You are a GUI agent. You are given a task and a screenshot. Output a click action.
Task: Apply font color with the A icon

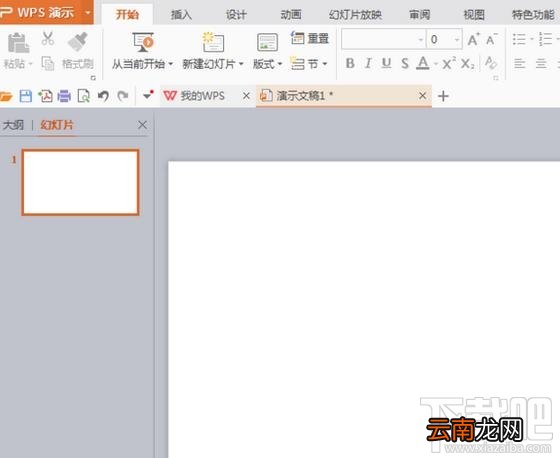(x=423, y=63)
